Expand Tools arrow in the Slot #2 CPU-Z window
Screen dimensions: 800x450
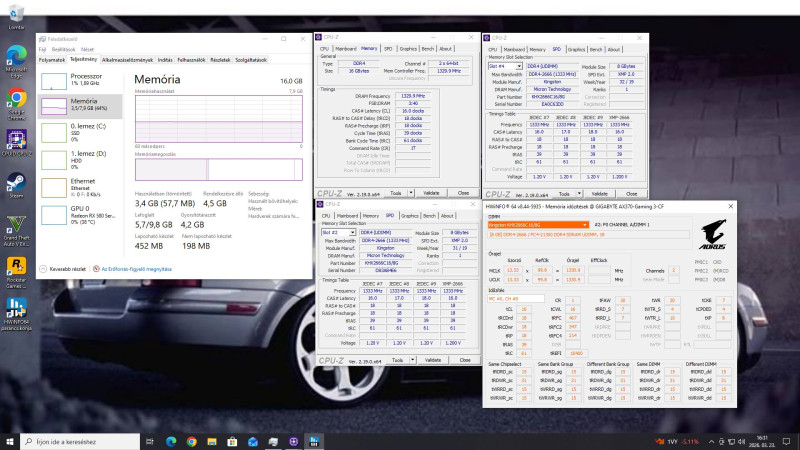pyautogui.click(x=412, y=360)
